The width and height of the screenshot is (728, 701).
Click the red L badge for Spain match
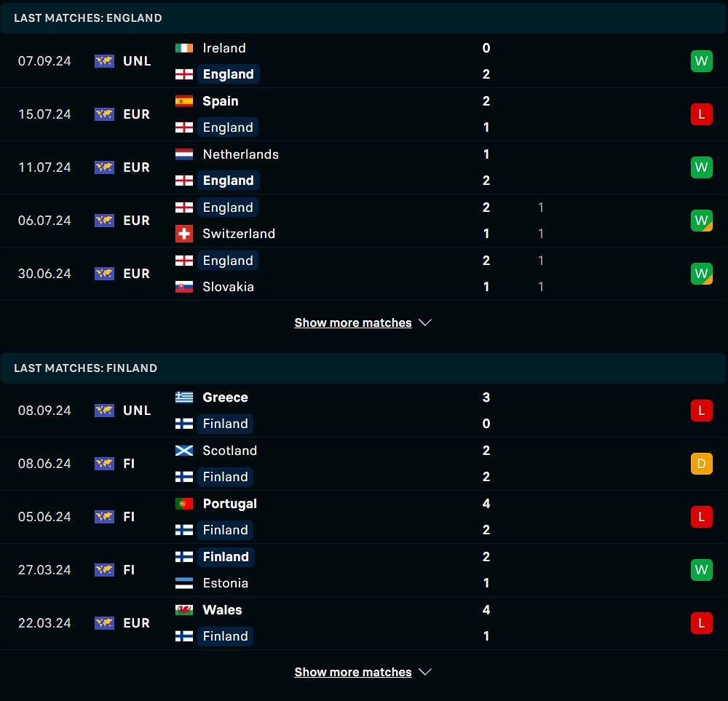(701, 114)
